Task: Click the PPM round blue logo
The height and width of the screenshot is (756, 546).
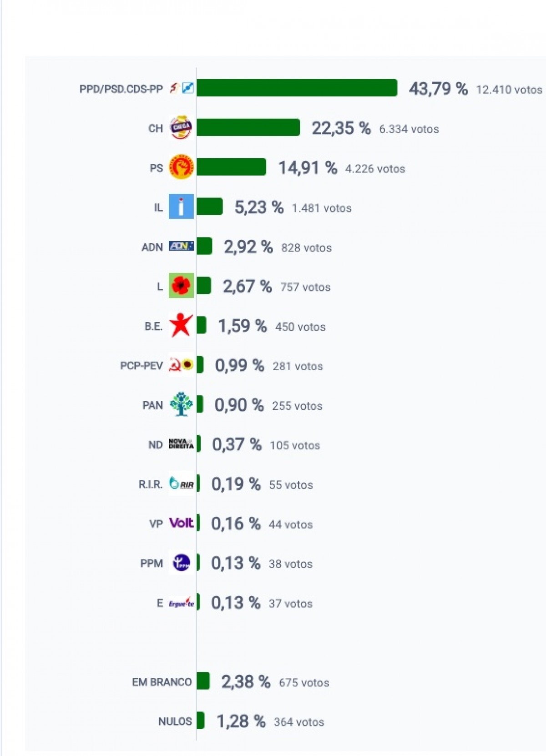Action: click(x=181, y=563)
